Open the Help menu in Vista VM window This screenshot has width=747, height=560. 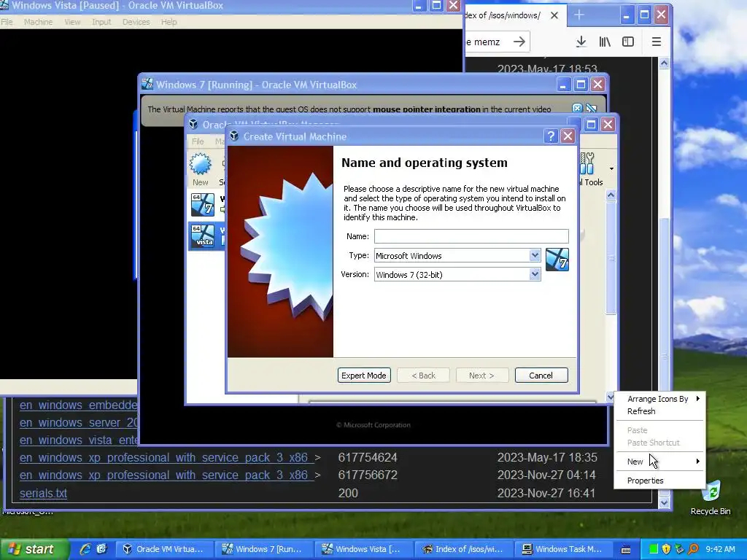(169, 22)
